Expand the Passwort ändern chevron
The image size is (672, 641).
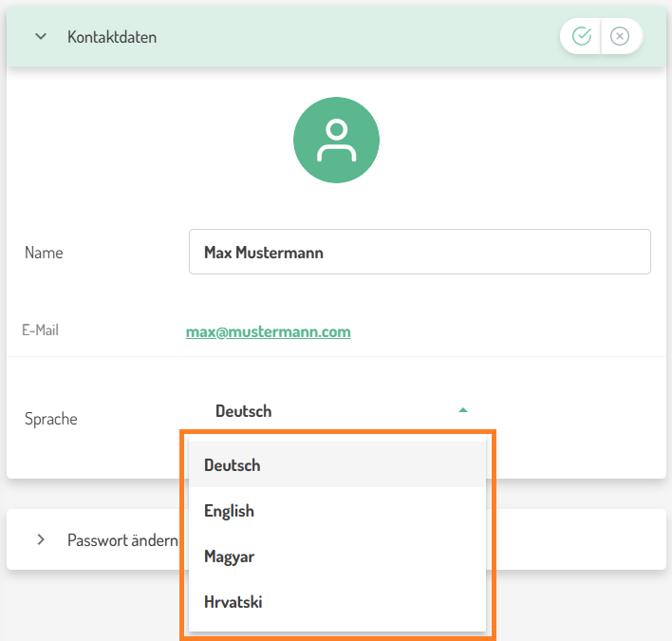click(x=41, y=539)
